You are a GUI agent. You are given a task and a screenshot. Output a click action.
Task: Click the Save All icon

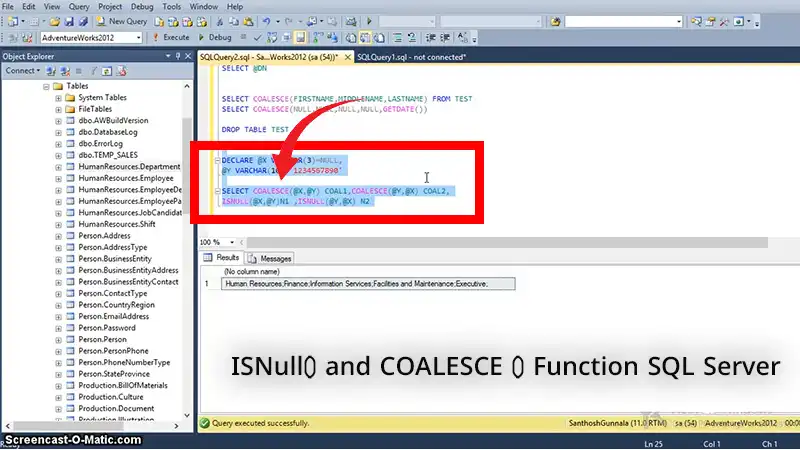83,21
